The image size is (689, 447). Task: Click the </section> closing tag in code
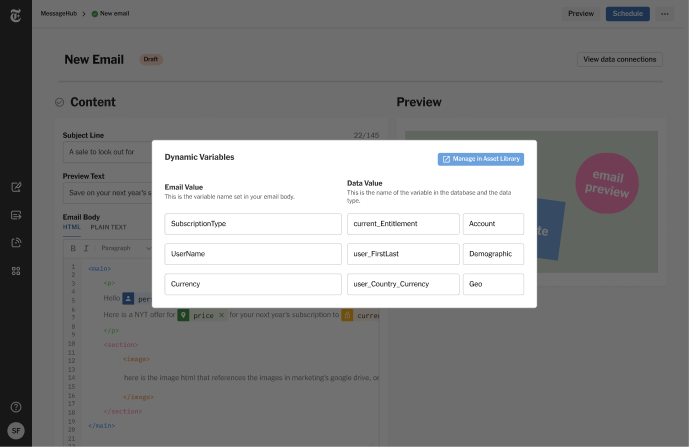(x=123, y=411)
